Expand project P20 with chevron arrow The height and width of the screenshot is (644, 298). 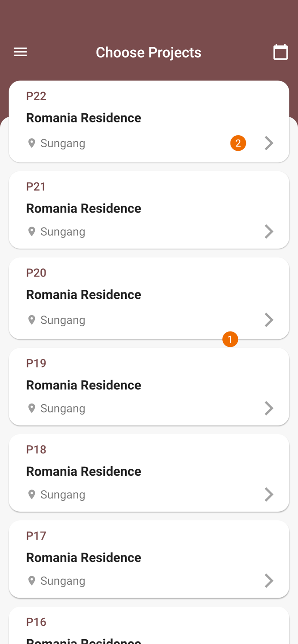[x=269, y=320]
